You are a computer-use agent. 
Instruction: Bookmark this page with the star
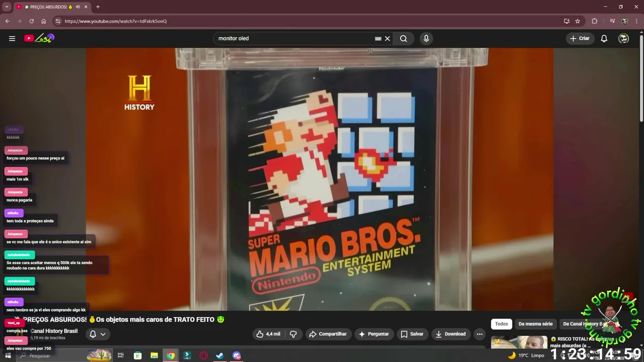(578, 21)
